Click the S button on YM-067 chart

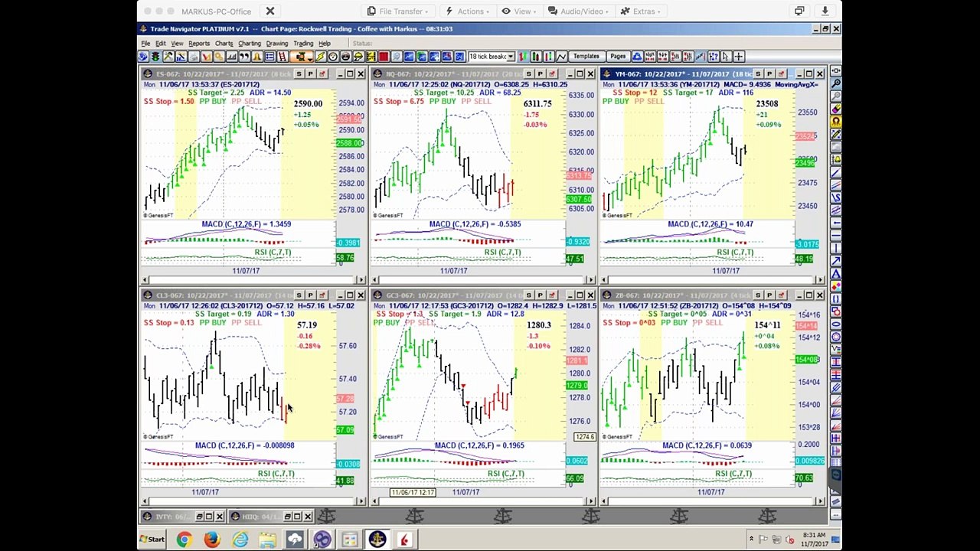tap(759, 74)
